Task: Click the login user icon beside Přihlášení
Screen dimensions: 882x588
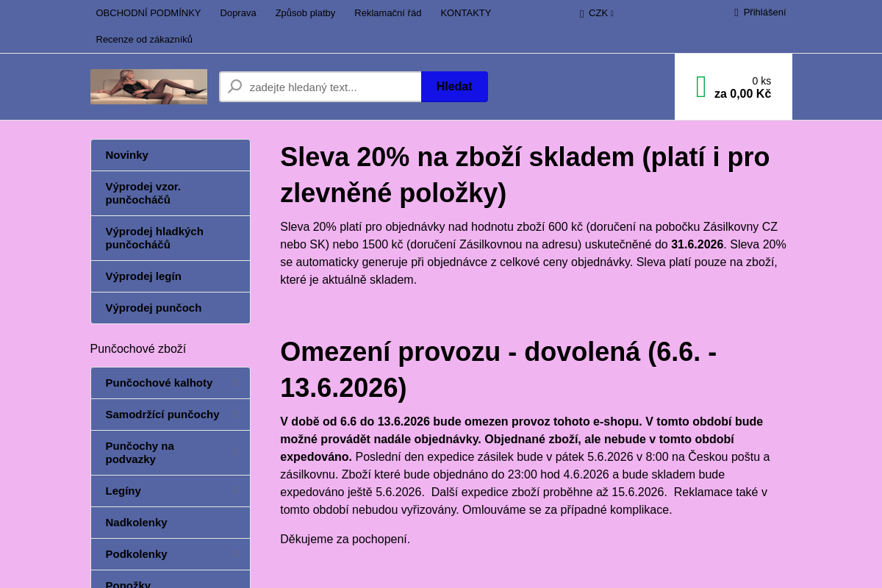Action: tap(736, 12)
